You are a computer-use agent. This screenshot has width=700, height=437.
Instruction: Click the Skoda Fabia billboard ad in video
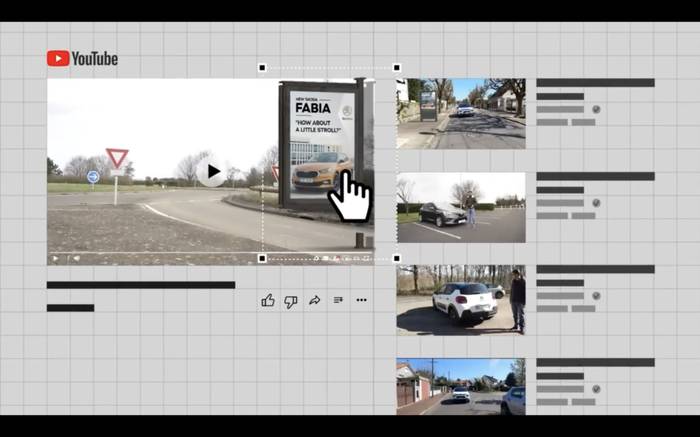coord(322,145)
